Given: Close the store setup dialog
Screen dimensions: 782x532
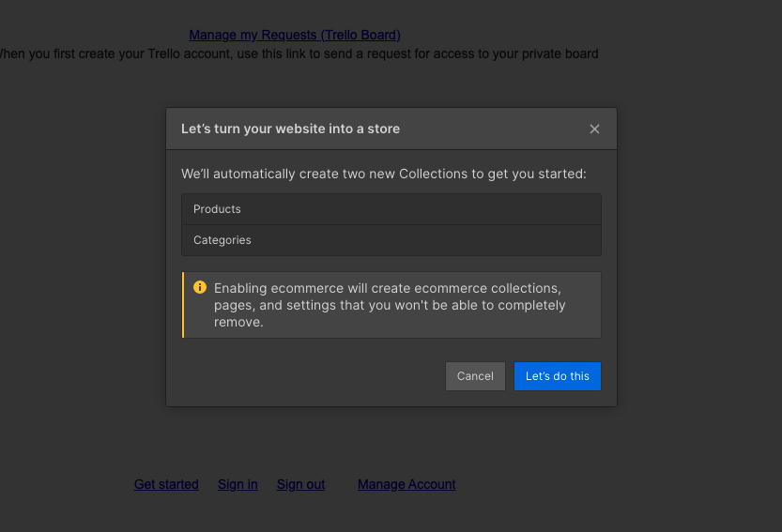Looking at the screenshot, I should click(x=594, y=129).
